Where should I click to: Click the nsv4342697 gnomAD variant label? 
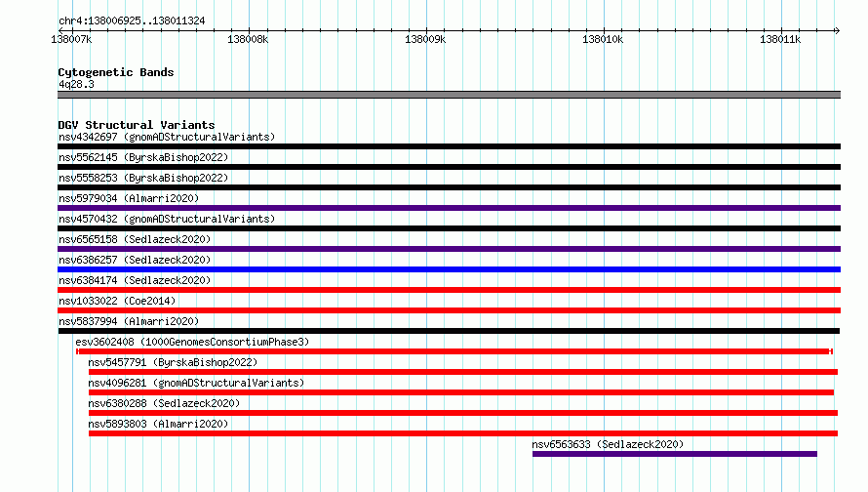tap(167, 137)
